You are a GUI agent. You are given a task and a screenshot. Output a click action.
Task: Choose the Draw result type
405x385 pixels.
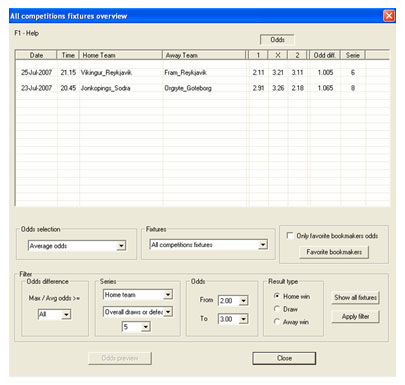coord(276,309)
